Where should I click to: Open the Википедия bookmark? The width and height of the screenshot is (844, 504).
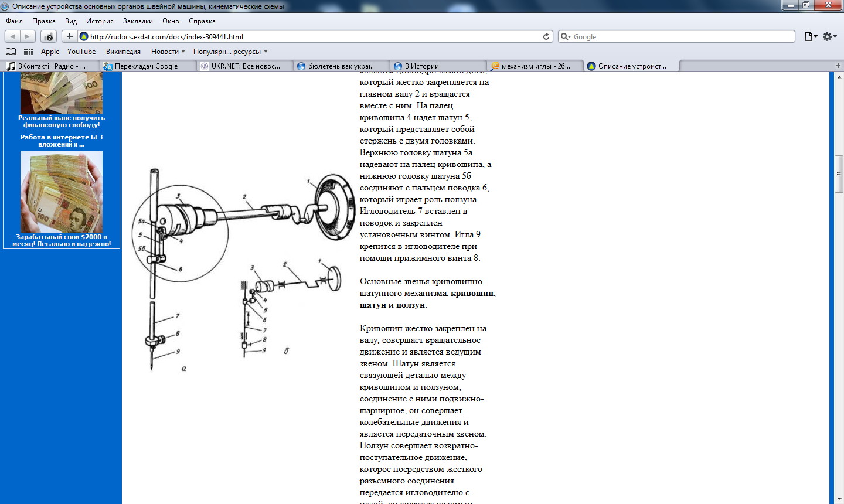coord(123,52)
